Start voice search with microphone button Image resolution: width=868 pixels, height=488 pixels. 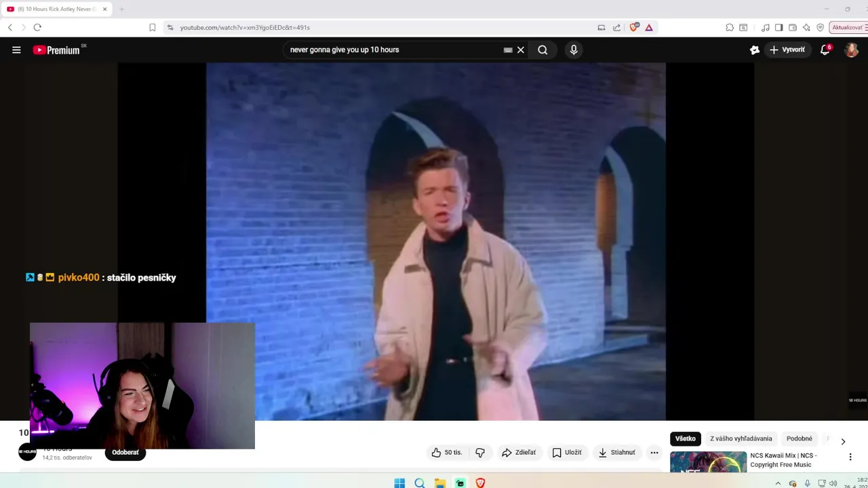point(574,49)
